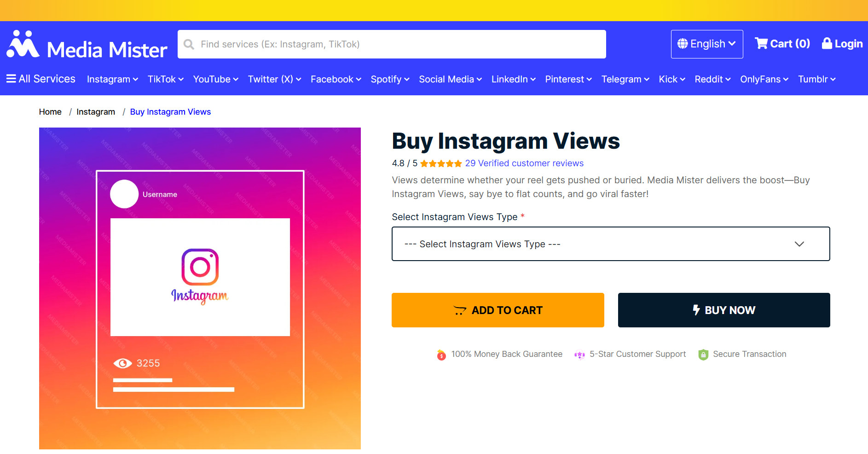Click the Media Mister logo
The height and width of the screenshot is (454, 868).
click(x=87, y=45)
